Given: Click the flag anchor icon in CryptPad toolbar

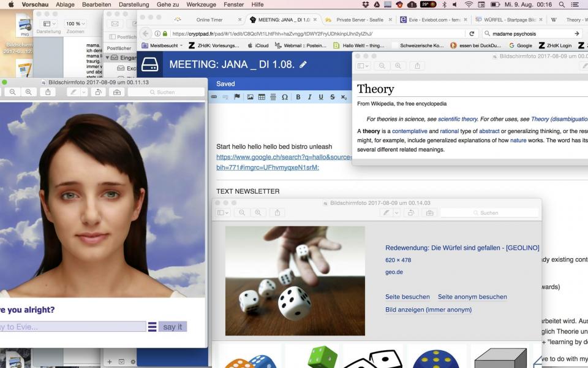Looking at the screenshot, I should pos(237,97).
